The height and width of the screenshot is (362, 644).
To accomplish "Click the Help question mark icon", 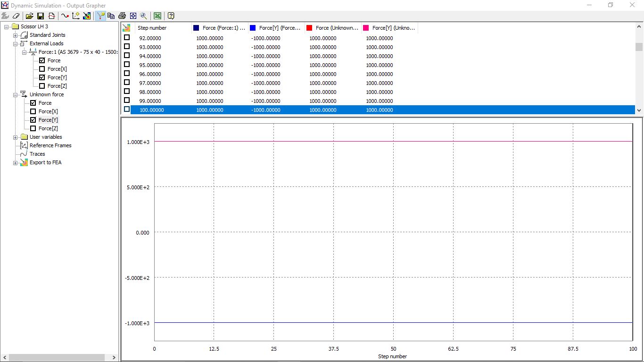I will tap(171, 16).
